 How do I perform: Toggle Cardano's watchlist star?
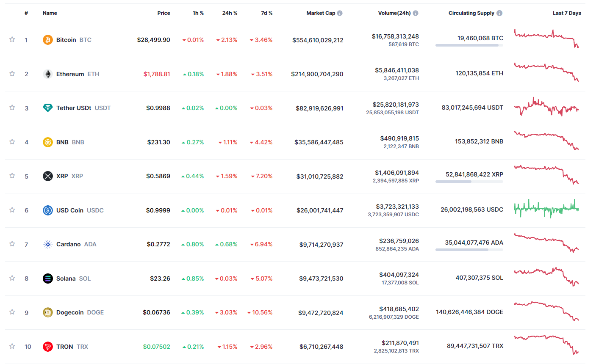[12, 244]
